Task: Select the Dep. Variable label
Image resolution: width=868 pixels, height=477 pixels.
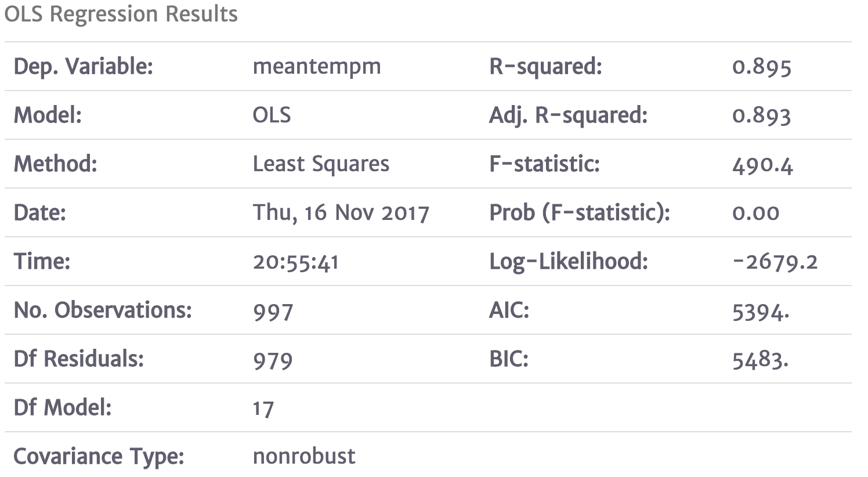Action: pos(83,67)
